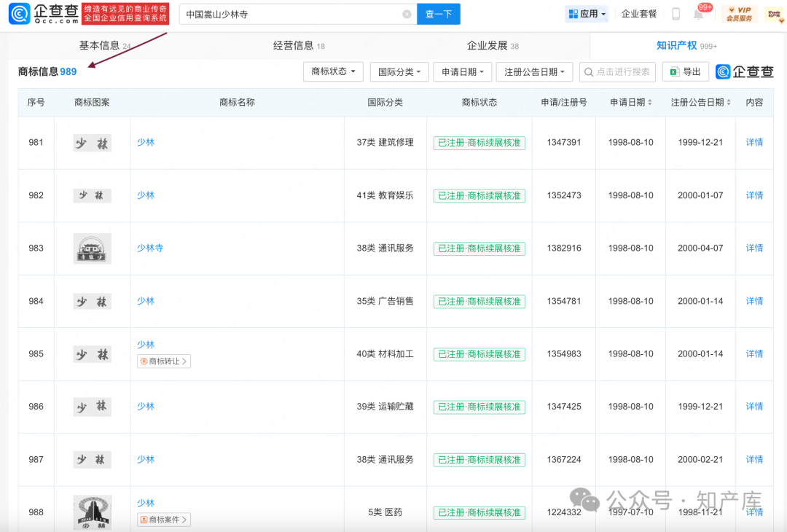The width and height of the screenshot is (787, 532).
Task: Click user avatar at top right corner
Action: 775,15
